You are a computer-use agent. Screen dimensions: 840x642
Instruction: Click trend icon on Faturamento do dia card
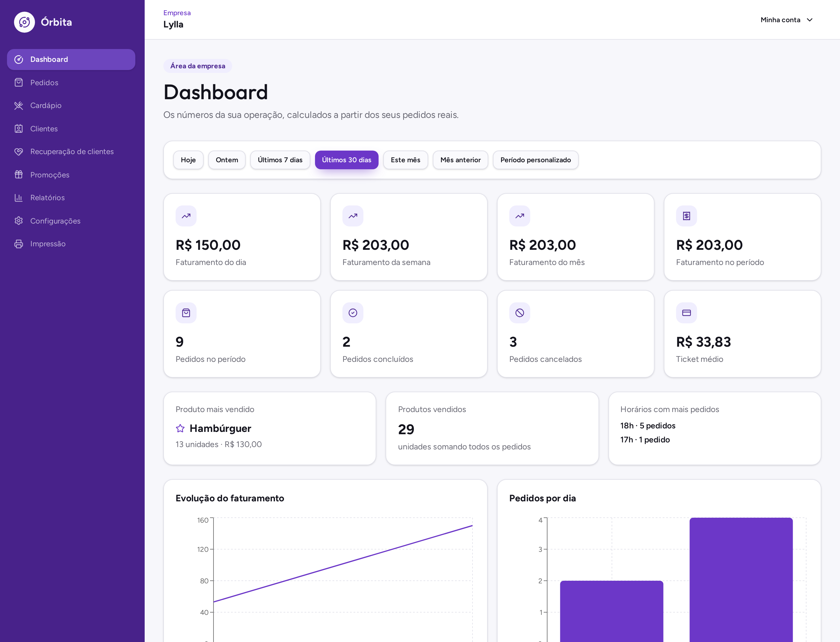[x=186, y=216]
